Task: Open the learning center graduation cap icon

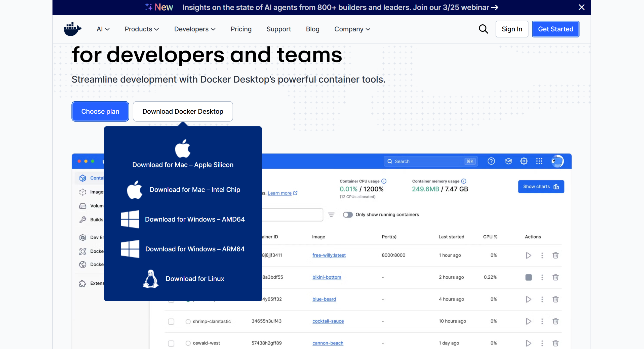Action: tap(508, 161)
